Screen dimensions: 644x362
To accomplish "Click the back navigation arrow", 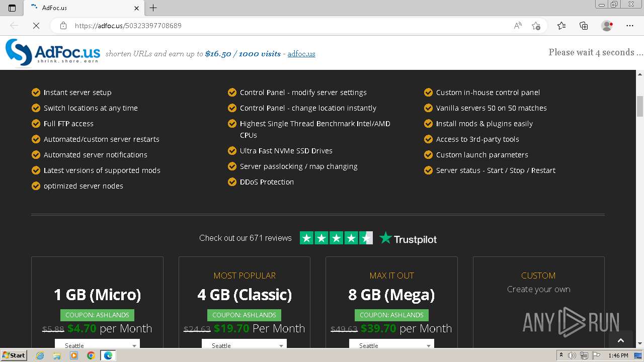I will coord(14,26).
